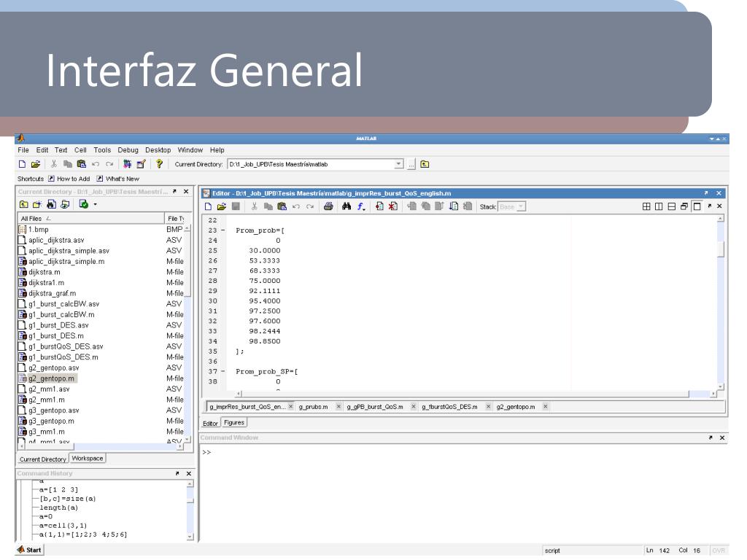Open the Current Directory path dropdown
The height and width of the screenshot is (560, 747).
point(399,164)
